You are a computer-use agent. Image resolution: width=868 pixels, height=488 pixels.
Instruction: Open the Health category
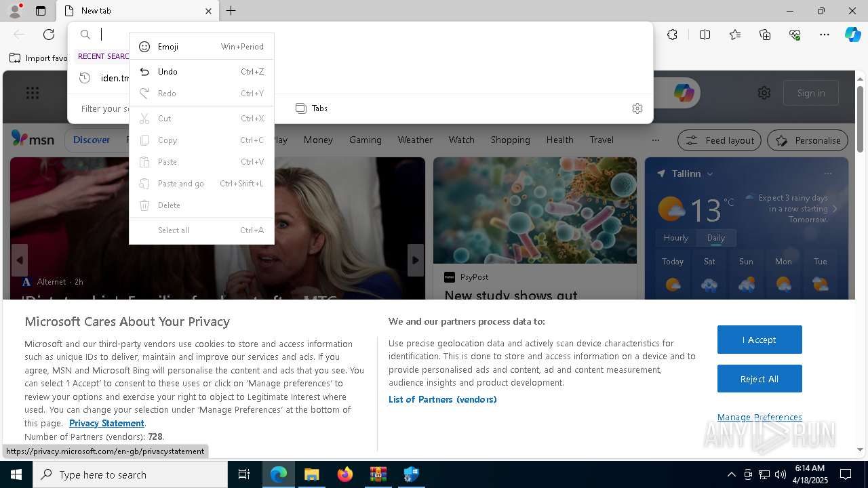point(559,140)
